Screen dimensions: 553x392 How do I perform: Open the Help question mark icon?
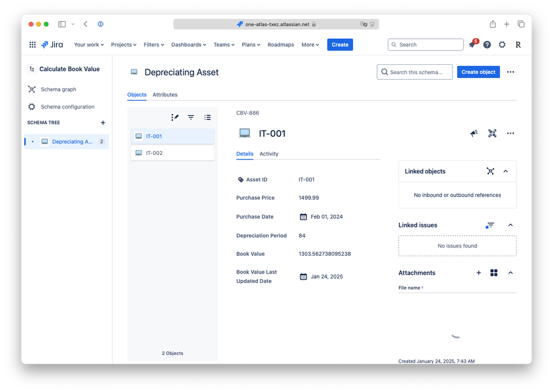487,44
